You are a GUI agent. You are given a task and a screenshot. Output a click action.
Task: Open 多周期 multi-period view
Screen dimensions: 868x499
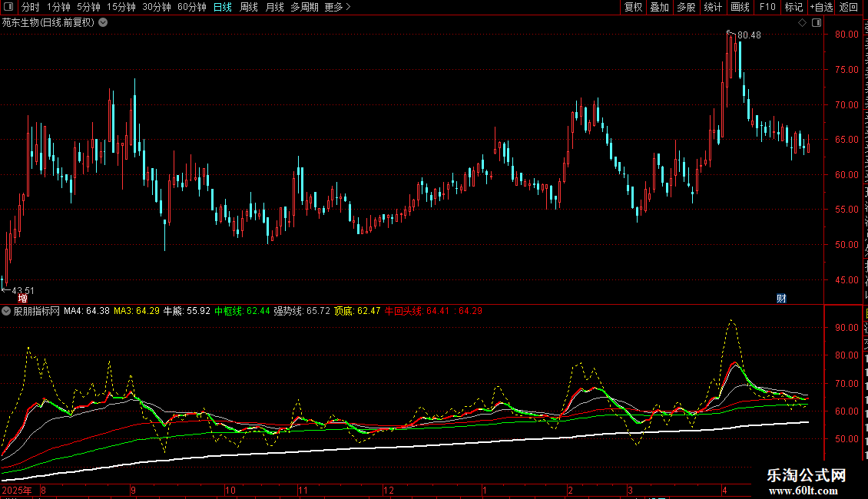304,7
